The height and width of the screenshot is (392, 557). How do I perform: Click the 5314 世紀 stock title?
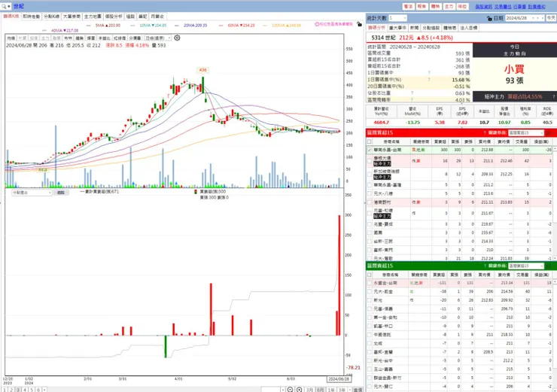pos(383,38)
